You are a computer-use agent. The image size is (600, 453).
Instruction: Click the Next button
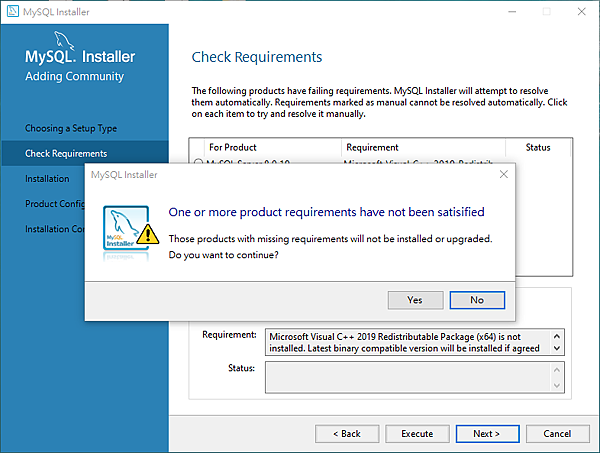click(x=487, y=434)
